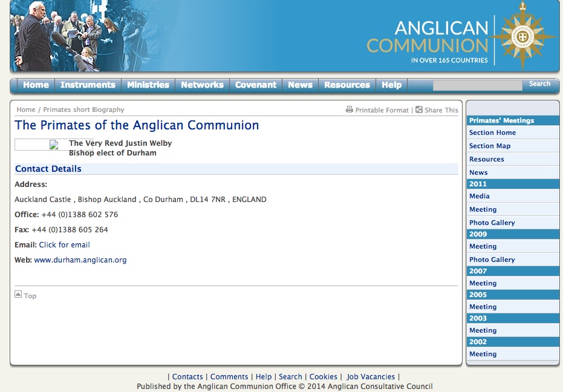Click the 2005 section heading in the sidebar
Screen dimensions: 563x392
pyautogui.click(x=513, y=295)
